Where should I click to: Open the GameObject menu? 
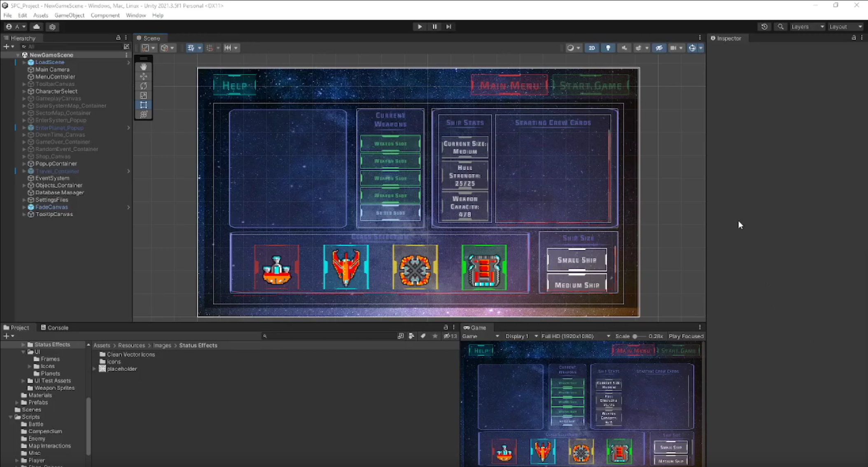click(69, 15)
